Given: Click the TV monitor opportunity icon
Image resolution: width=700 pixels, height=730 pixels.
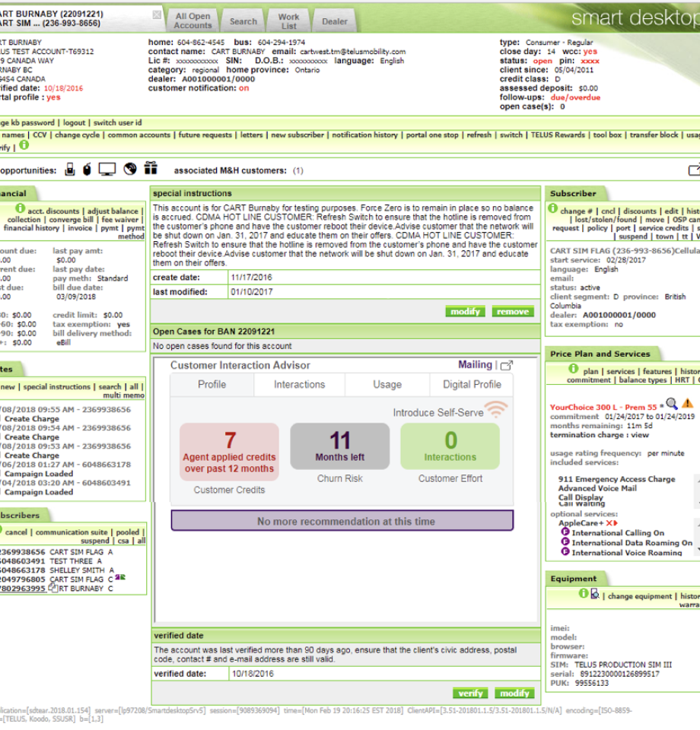Looking at the screenshot, I should pos(107,170).
